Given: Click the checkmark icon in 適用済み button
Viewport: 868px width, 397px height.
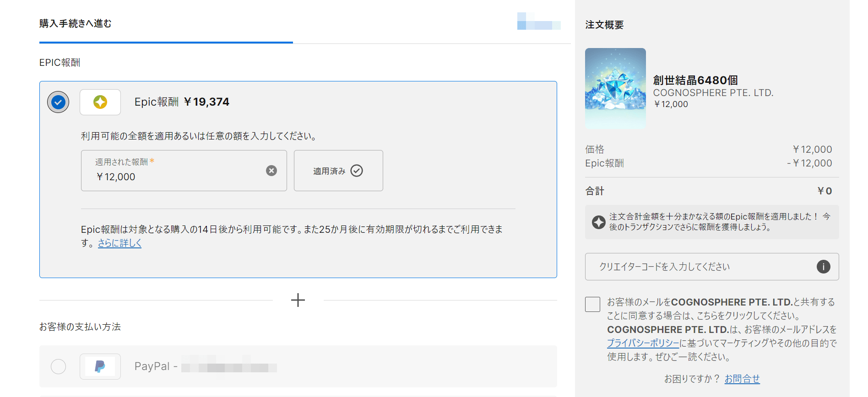Looking at the screenshot, I should coord(357,171).
